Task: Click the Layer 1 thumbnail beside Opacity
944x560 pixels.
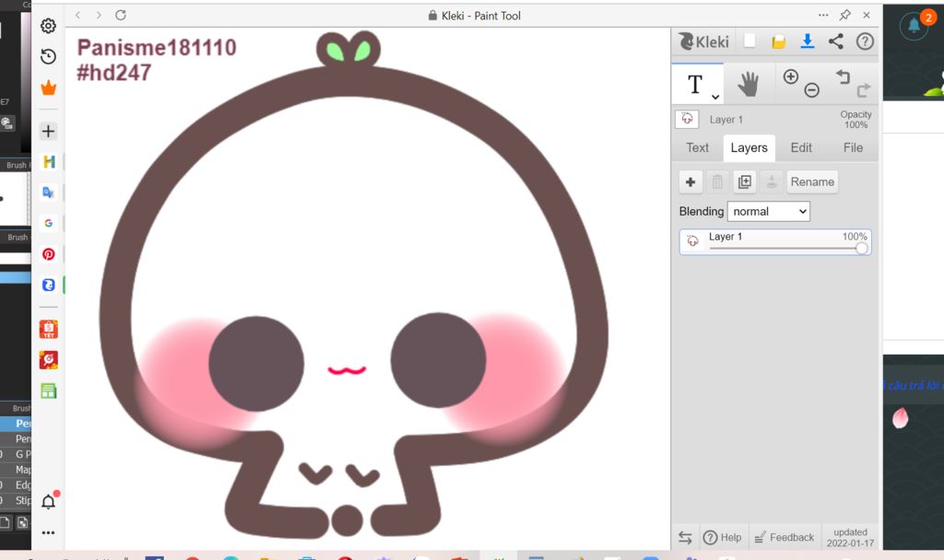Action: pos(687,119)
